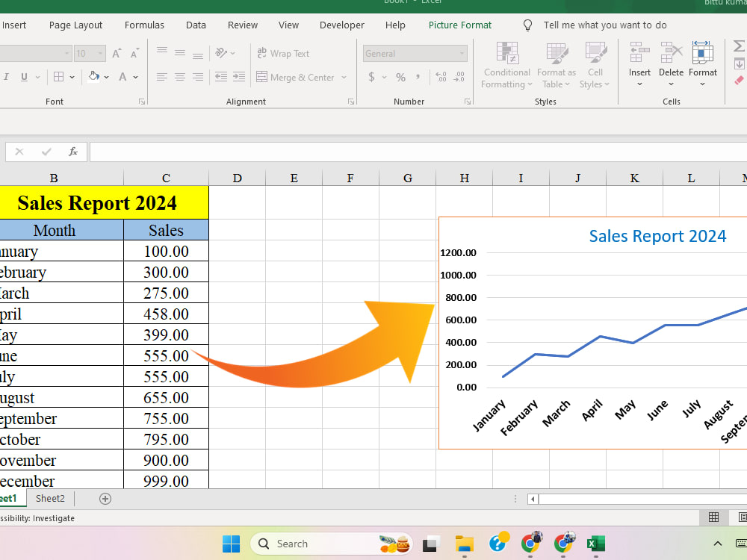Open the underline style dropdown arrow

(37, 77)
